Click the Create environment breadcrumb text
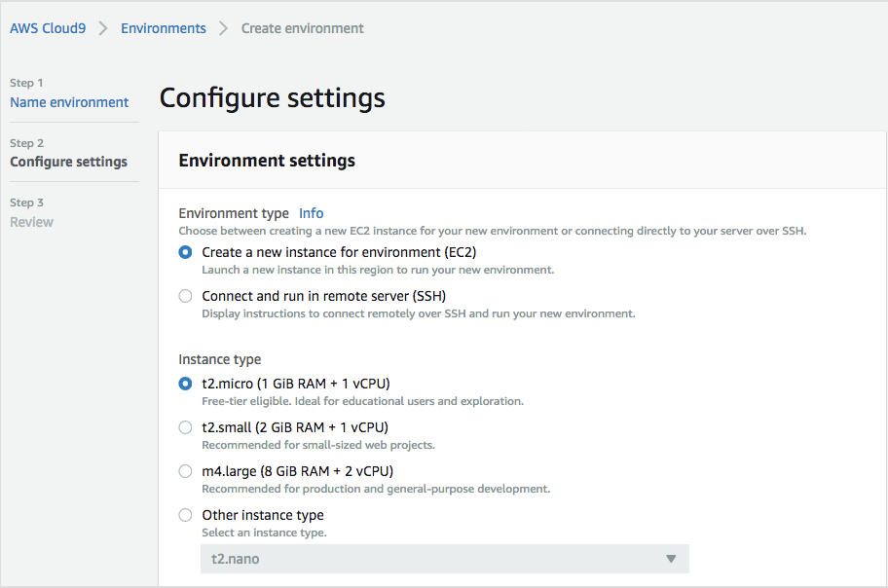Screen dimensions: 888x588 click(302, 28)
